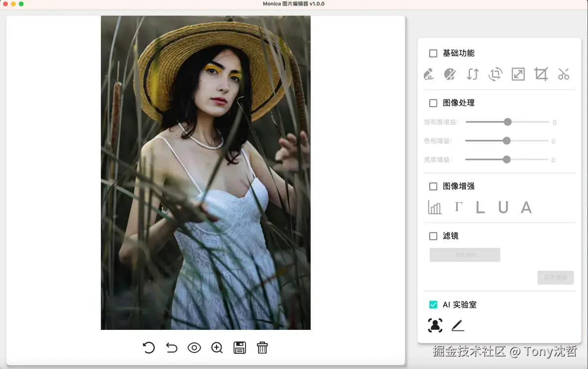Click the 亮度增益 slider handle

coord(507,160)
